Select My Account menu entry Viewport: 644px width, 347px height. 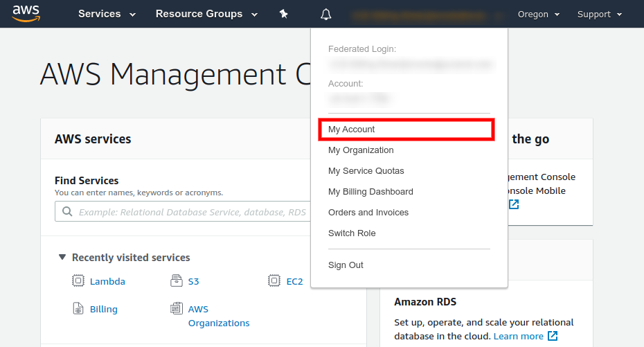(406, 130)
